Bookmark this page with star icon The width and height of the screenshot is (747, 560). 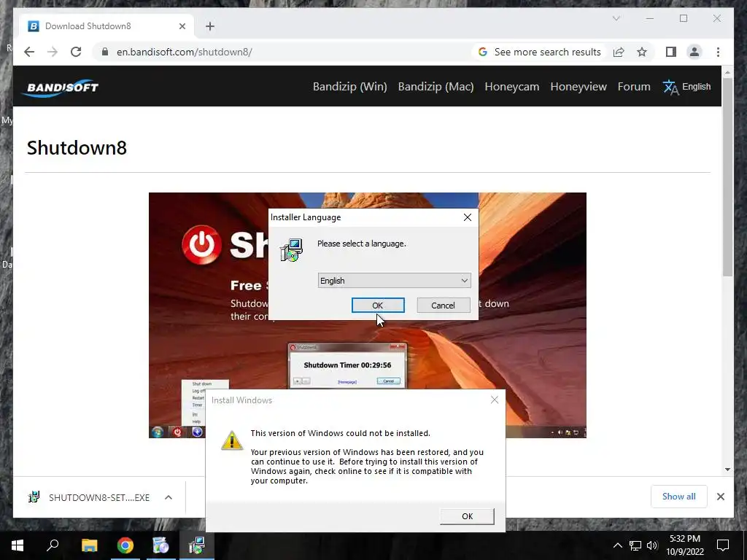[x=642, y=52]
